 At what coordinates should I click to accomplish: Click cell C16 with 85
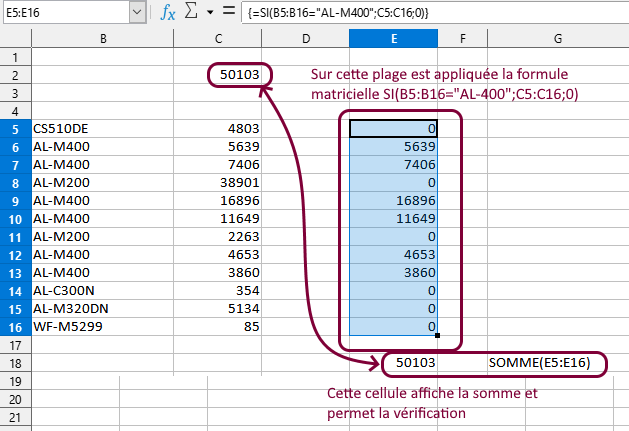[x=218, y=327]
